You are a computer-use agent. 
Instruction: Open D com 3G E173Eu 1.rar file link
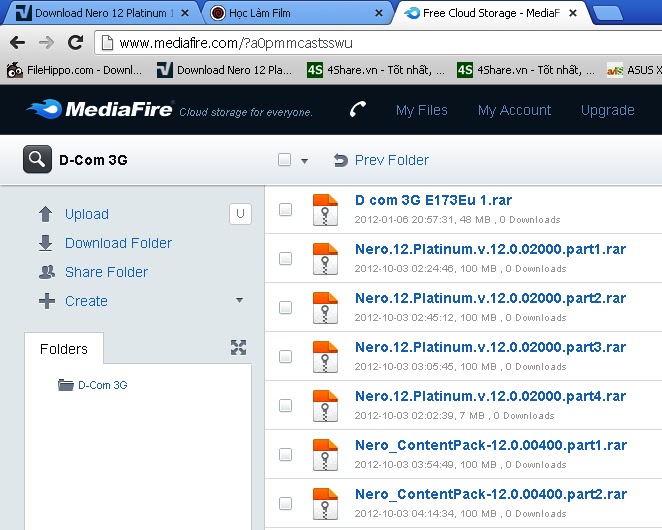tap(433, 200)
